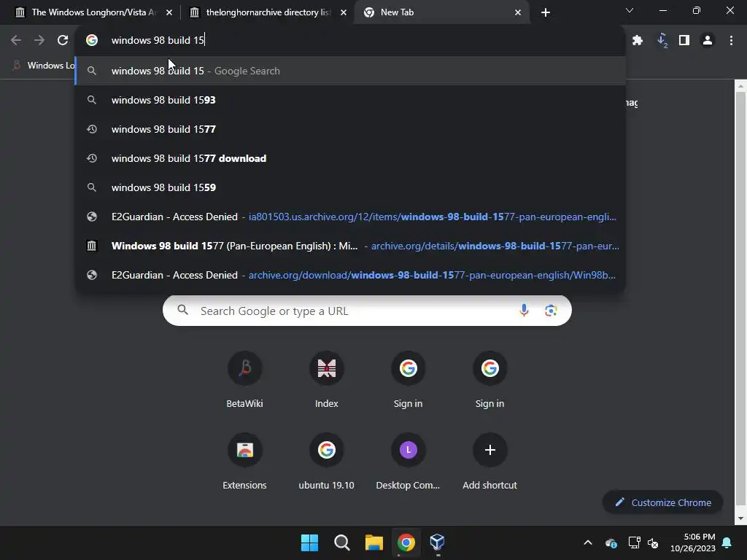Screen dimensions: 747x560
Task: Switch to thelonghornarchive directory listing tab
Action: 267,12
